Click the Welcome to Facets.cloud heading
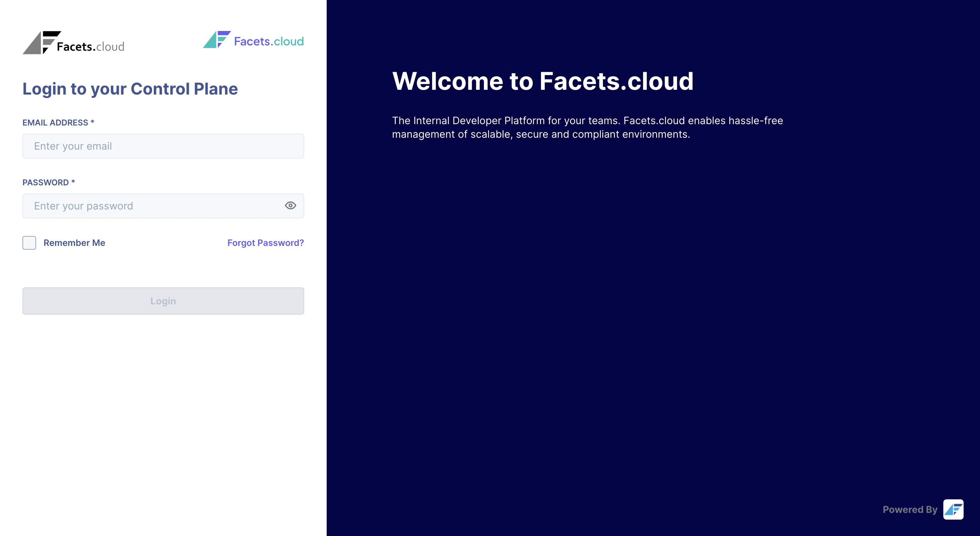Screen dimensions: 980x536 (x=542, y=81)
